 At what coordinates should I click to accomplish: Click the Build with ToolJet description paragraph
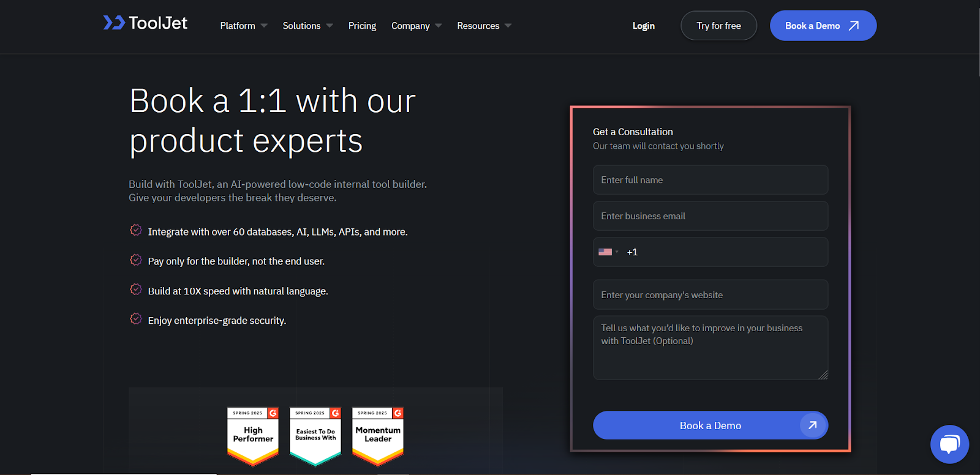pyautogui.click(x=278, y=191)
